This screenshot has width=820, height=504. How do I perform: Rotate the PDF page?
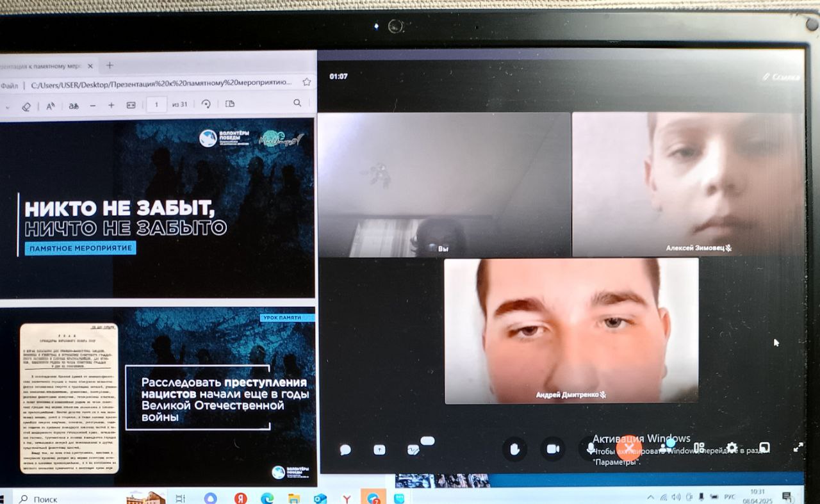[x=206, y=104]
